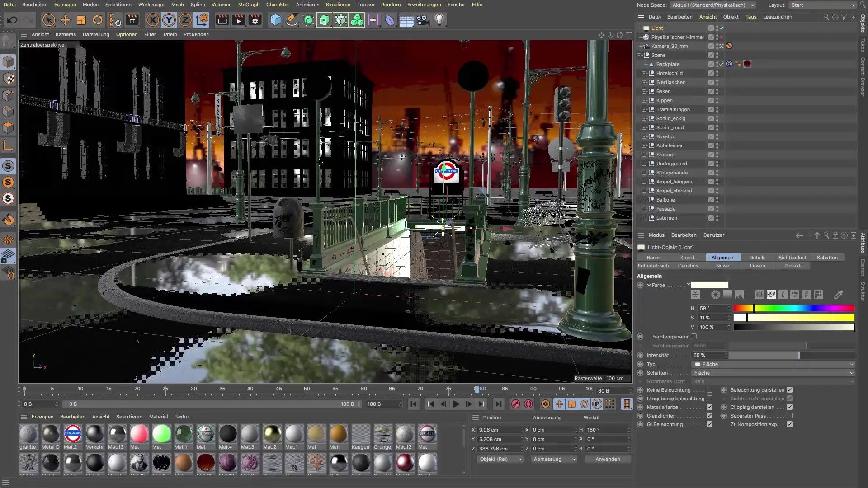Activate the Rotate tool
Image resolution: width=868 pixels, height=488 pixels.
tap(98, 20)
